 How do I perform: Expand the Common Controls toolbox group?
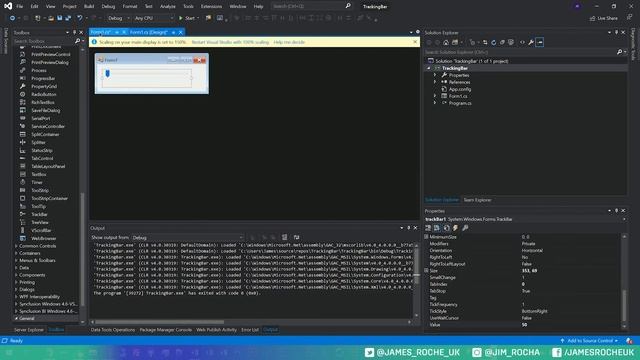click(16, 246)
